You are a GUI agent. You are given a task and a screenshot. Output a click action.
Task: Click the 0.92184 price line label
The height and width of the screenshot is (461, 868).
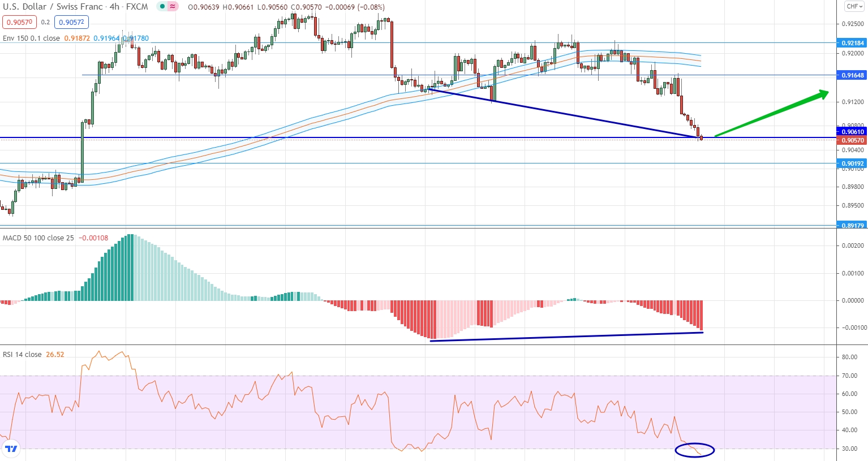(x=852, y=43)
